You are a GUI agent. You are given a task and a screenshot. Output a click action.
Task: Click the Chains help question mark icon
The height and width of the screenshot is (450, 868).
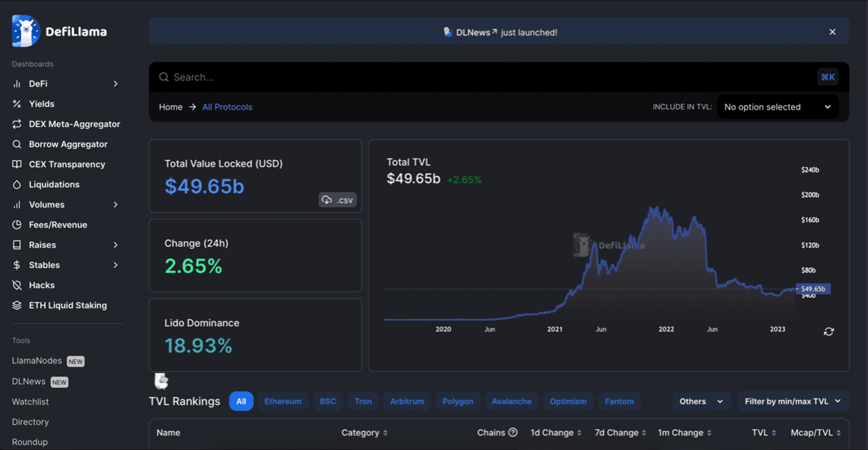coord(513,432)
